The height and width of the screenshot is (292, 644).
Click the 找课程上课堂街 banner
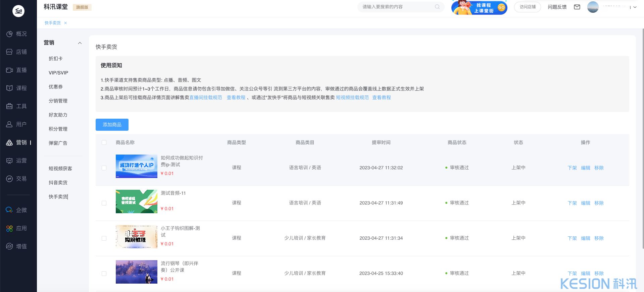click(x=479, y=7)
